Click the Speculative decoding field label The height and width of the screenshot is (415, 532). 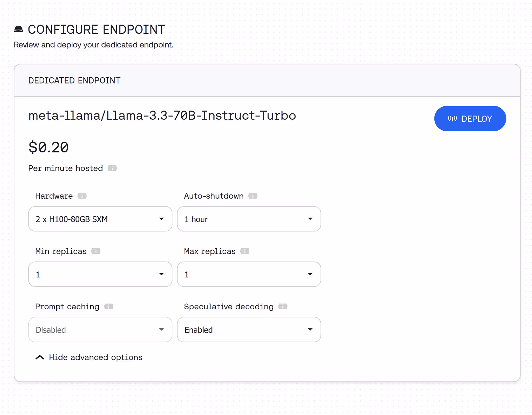[229, 307]
